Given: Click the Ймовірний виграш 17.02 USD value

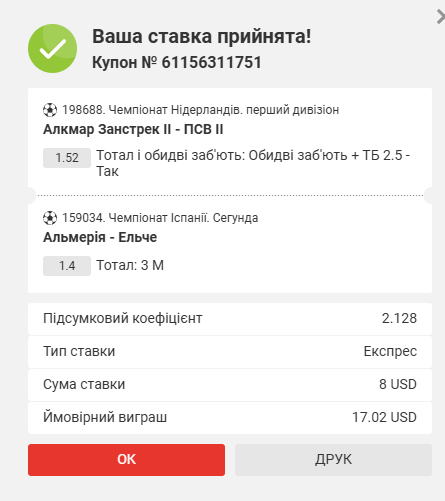Looking at the screenshot, I should click(384, 417).
